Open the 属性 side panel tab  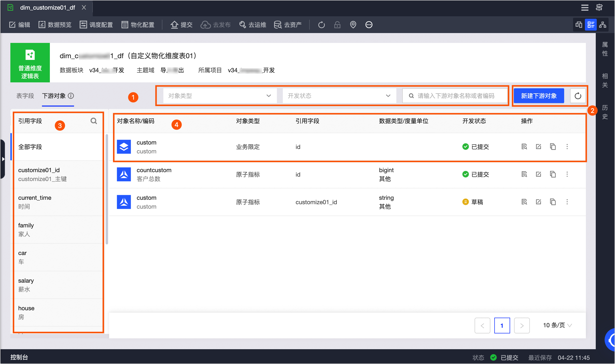pyautogui.click(x=605, y=49)
